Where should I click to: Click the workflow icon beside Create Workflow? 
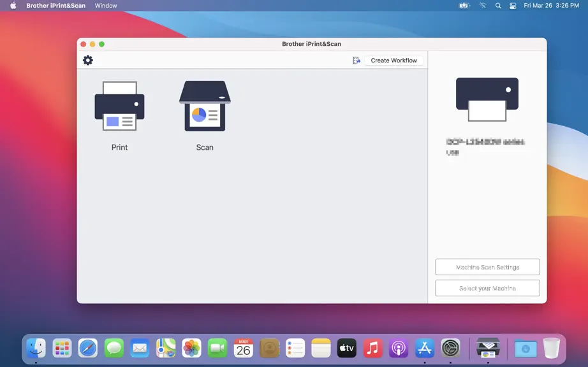click(356, 61)
